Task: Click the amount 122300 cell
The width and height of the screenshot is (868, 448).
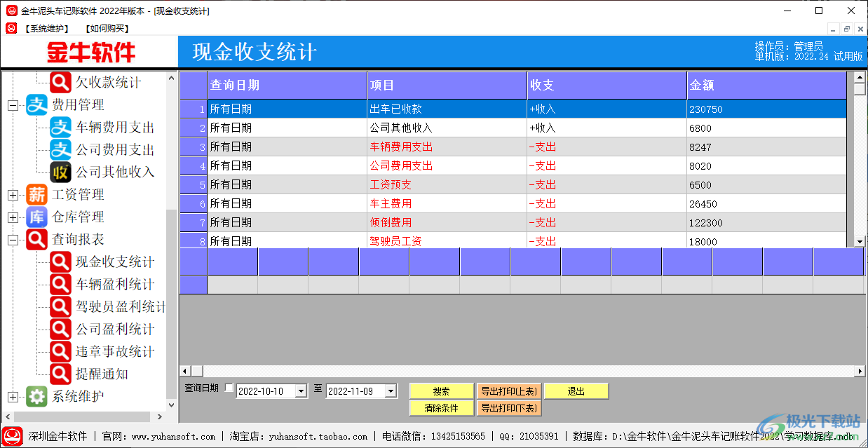Action: [767, 223]
